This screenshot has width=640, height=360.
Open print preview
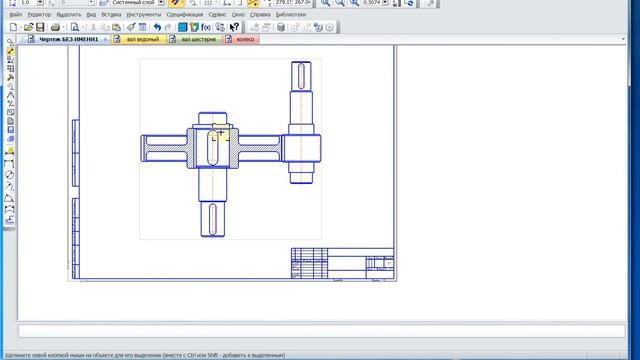75,27
